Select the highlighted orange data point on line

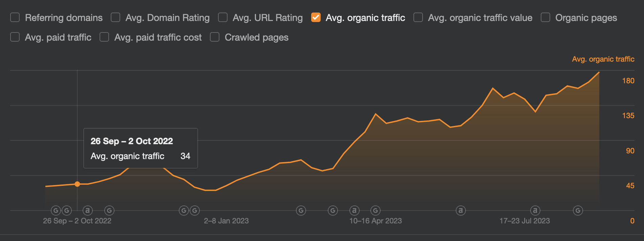(77, 184)
